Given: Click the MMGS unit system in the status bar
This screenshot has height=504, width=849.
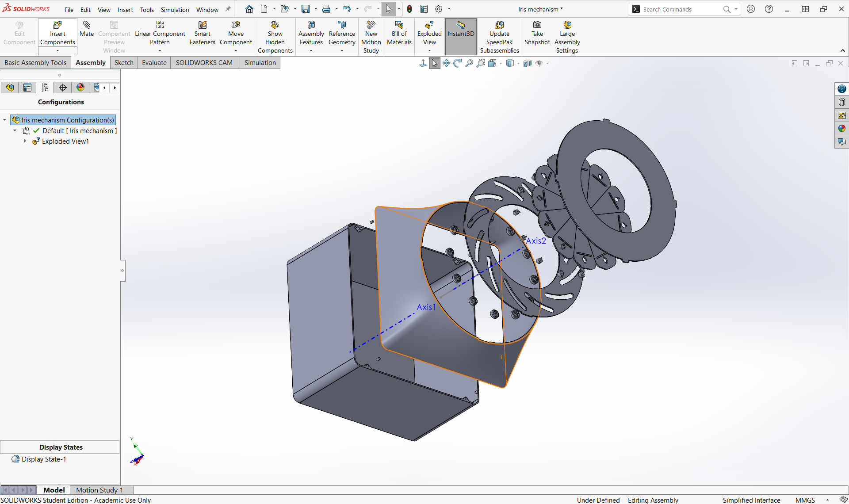Looking at the screenshot, I should (x=805, y=500).
